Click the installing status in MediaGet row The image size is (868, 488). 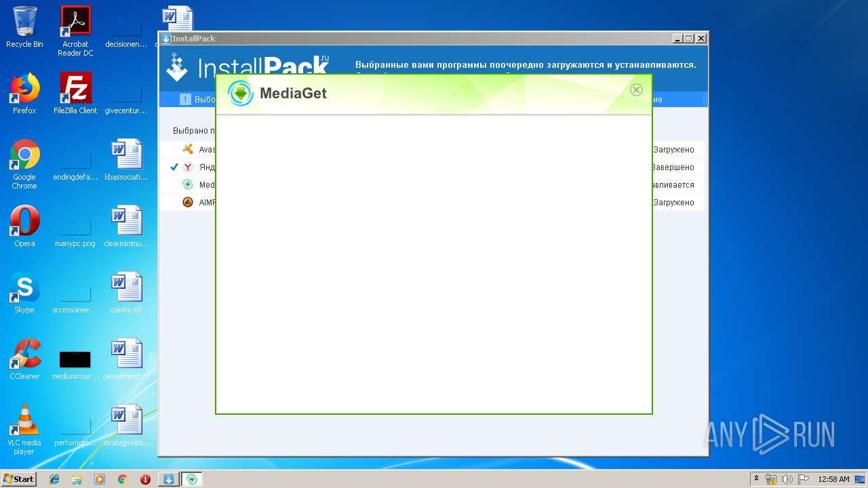(x=673, y=185)
